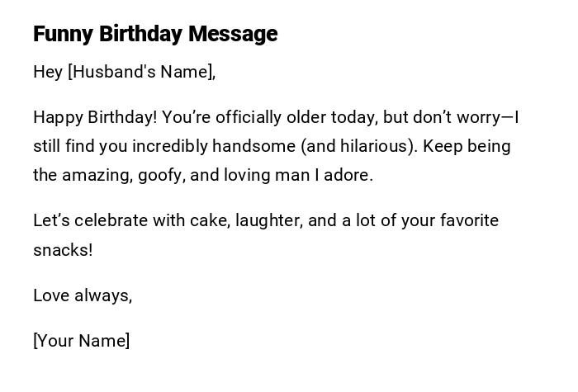578x392 pixels.
Task: Click the "Funny Birthday Message" heading
Action: 155,34
